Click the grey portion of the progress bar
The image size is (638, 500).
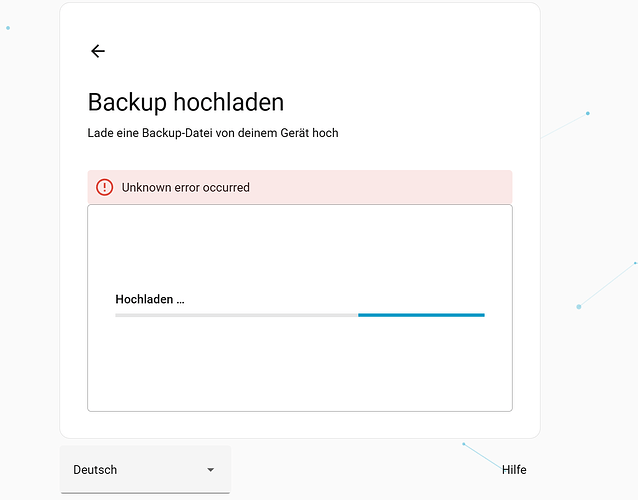(x=236, y=315)
